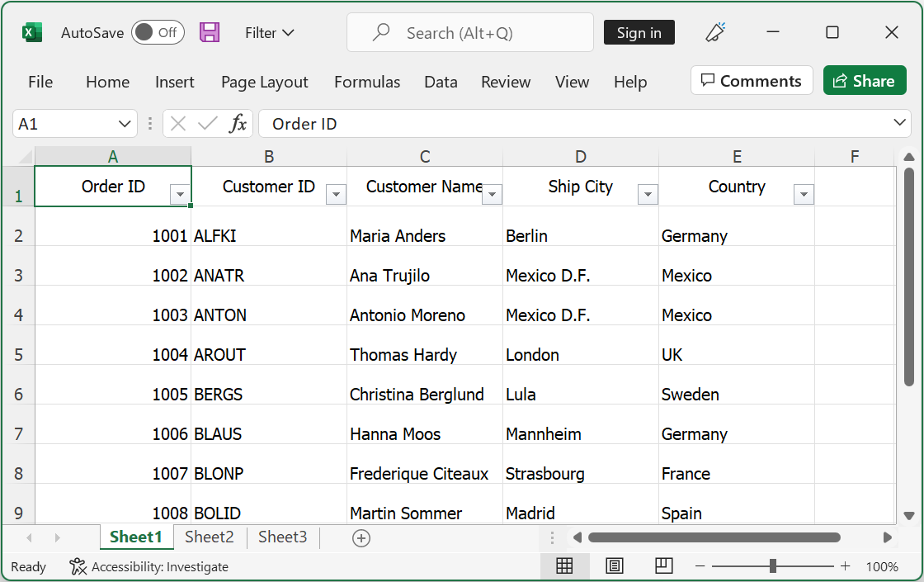Select the Sheet1 tab
924x582 pixels.
[135, 537]
